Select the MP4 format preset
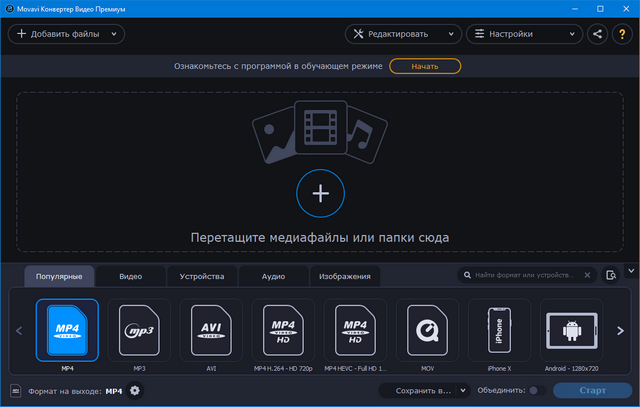This screenshot has width=640, height=407. [x=67, y=331]
